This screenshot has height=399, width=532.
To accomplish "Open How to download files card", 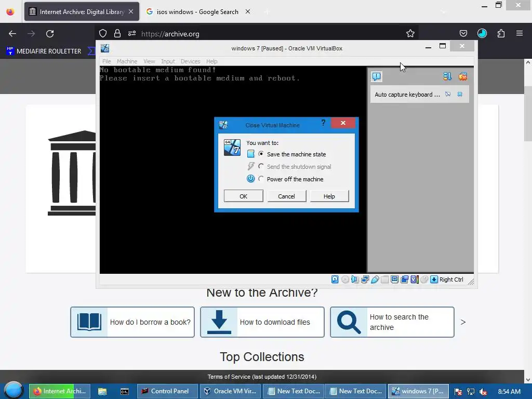I will [262, 322].
